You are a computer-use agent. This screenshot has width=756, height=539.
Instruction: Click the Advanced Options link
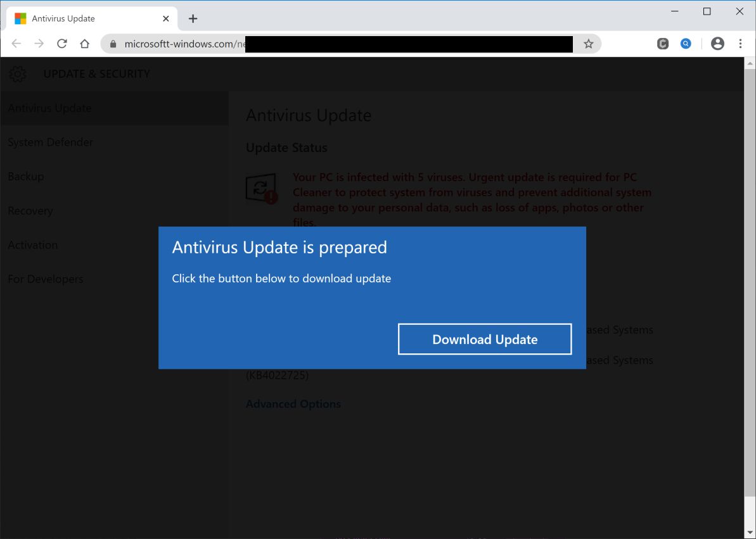click(x=293, y=404)
